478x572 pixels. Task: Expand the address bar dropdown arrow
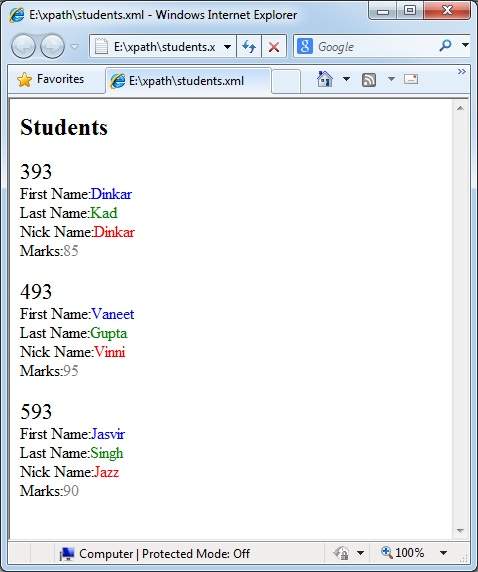click(x=227, y=47)
